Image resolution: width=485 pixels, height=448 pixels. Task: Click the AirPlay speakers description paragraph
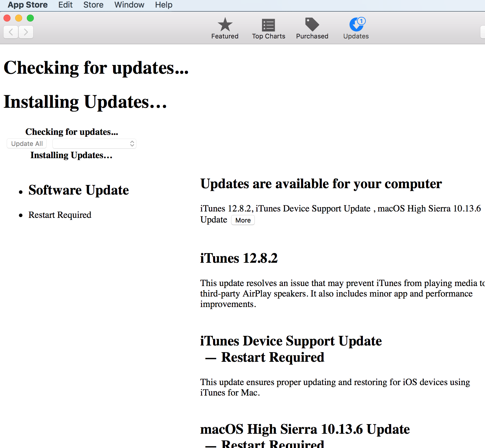click(342, 294)
